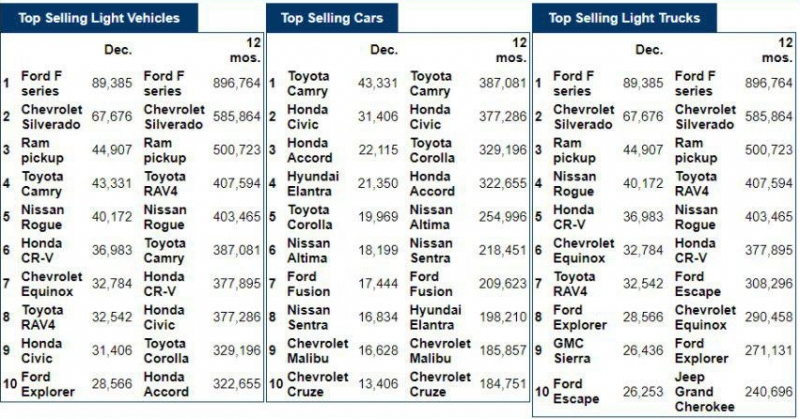Click the 308,296 Ford Escape yearly figure
The height and width of the screenshot is (419, 800).
point(769,284)
